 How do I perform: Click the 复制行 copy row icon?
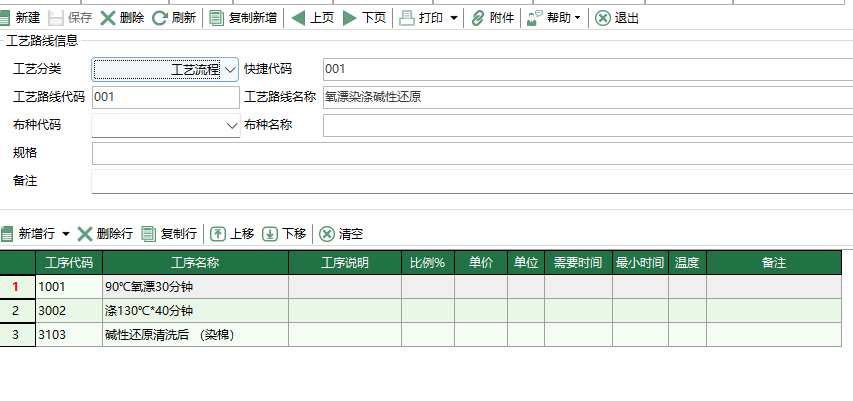point(149,234)
